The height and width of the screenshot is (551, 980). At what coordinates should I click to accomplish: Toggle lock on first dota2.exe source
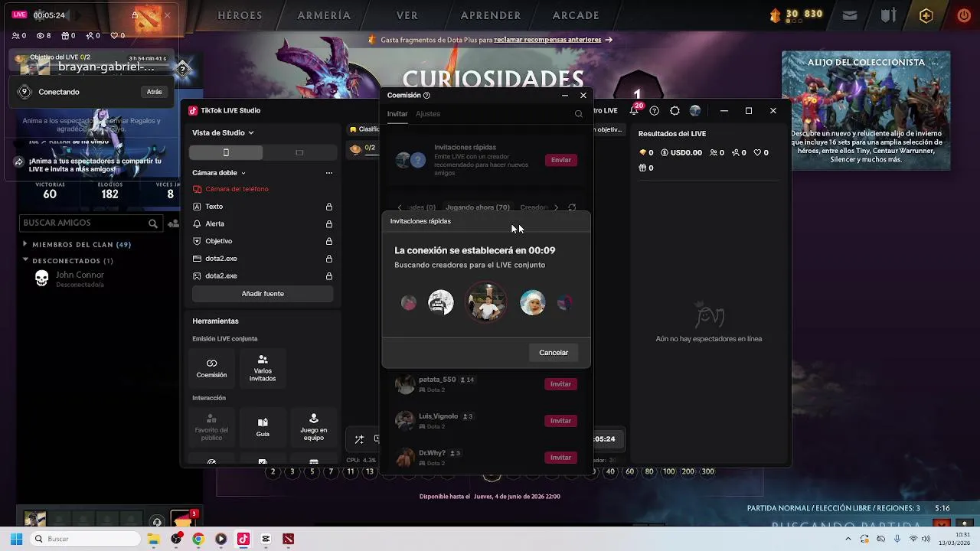coord(329,259)
